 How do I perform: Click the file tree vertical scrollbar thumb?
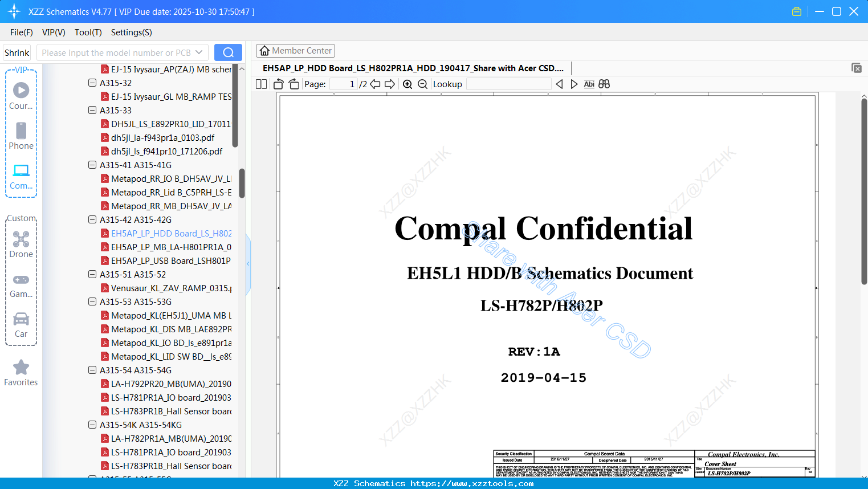[242, 183]
